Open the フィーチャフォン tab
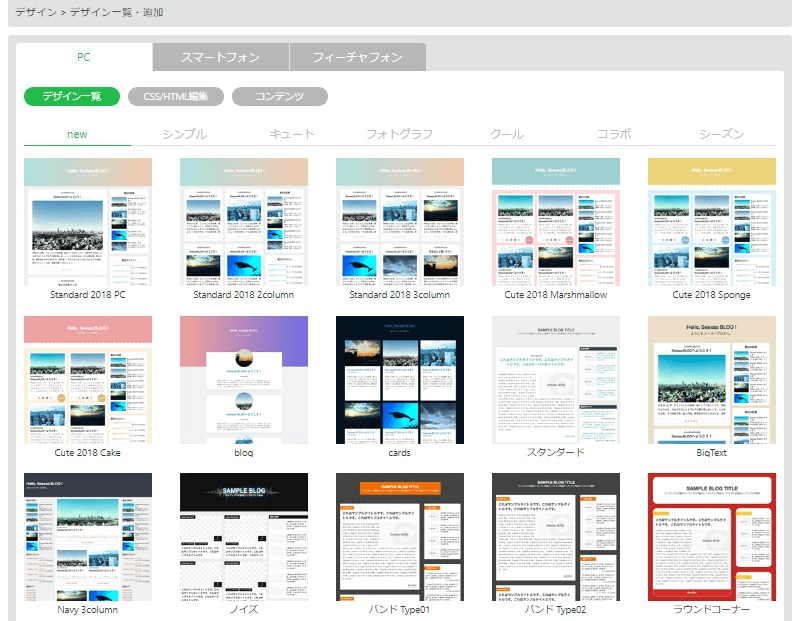Image resolution: width=802 pixels, height=621 pixels. click(357, 57)
